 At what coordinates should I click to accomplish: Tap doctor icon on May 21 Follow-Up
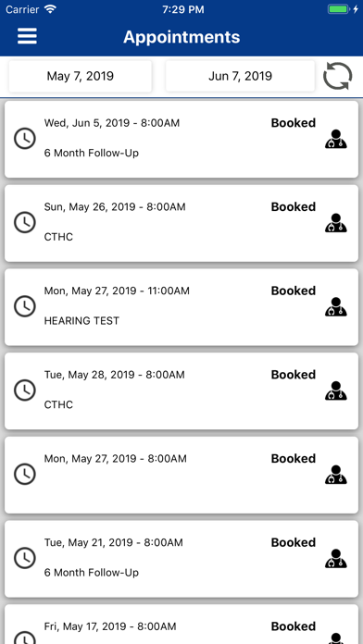tap(336, 558)
